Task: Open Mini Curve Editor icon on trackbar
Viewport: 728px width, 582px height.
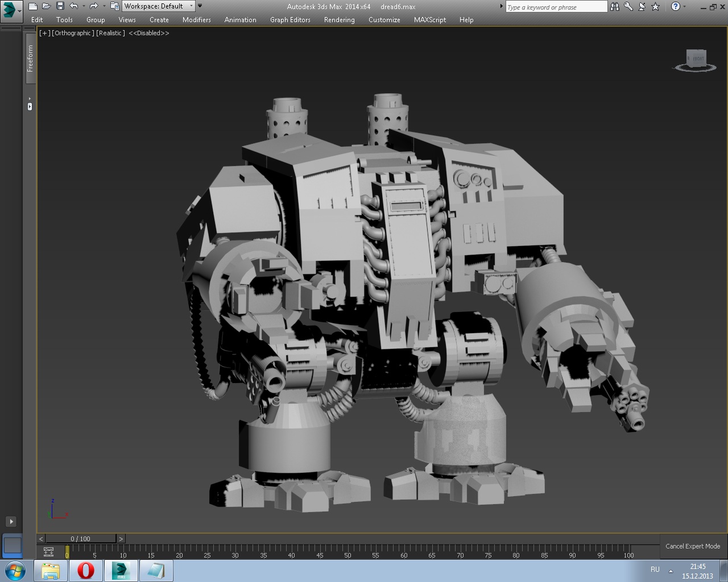Action: tap(49, 552)
